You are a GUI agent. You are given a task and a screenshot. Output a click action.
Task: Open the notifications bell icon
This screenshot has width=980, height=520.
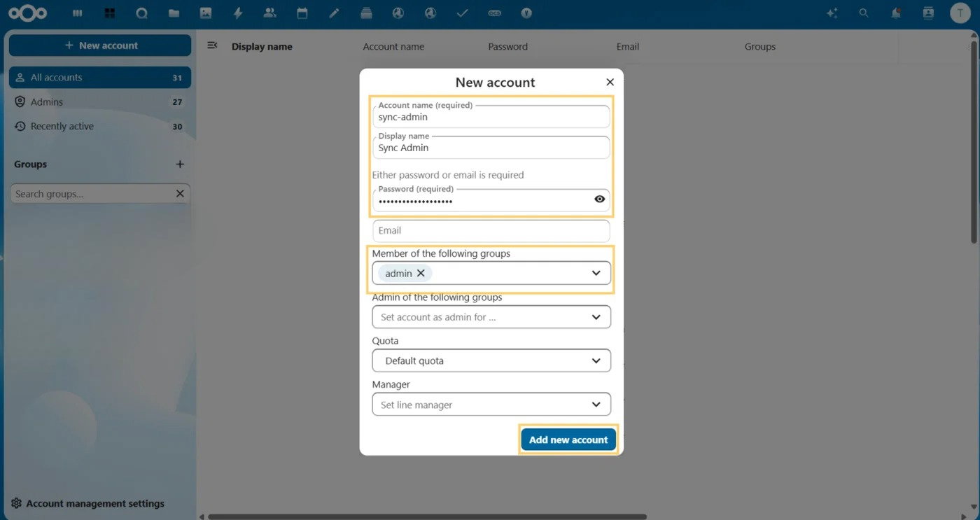click(896, 13)
